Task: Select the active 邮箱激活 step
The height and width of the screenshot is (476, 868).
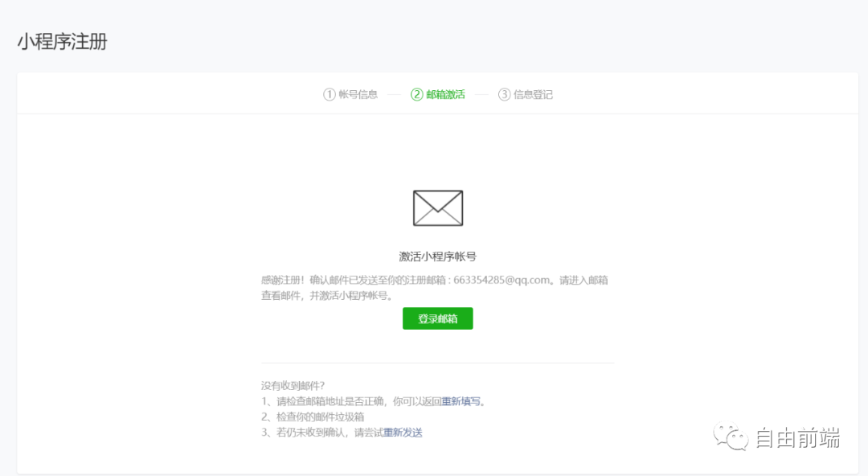Action: pyautogui.click(x=445, y=94)
